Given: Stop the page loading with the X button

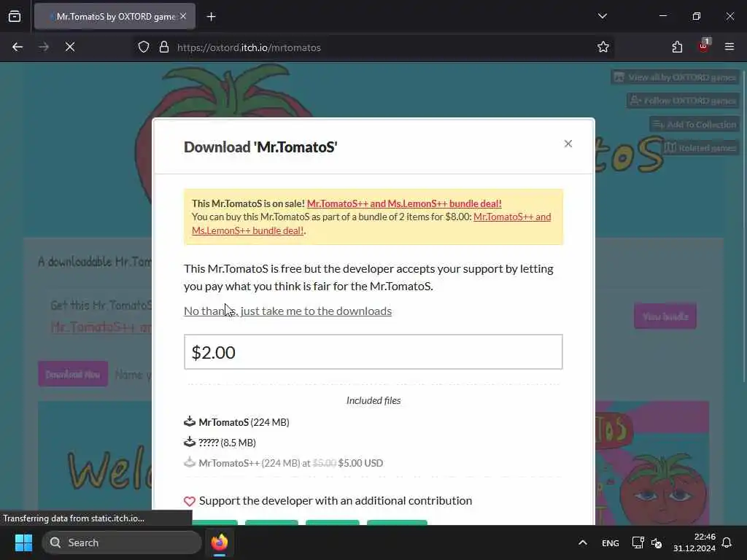Looking at the screenshot, I should pyautogui.click(x=70, y=47).
